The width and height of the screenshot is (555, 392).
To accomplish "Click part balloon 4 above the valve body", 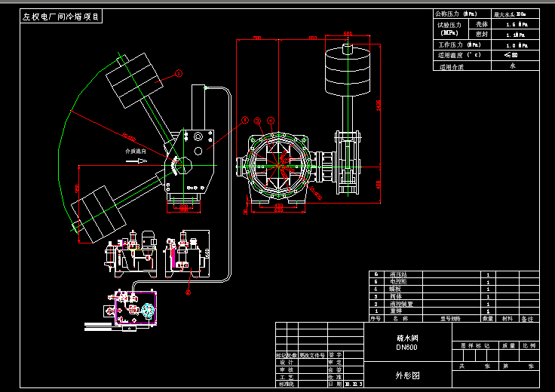I will point(271,121).
